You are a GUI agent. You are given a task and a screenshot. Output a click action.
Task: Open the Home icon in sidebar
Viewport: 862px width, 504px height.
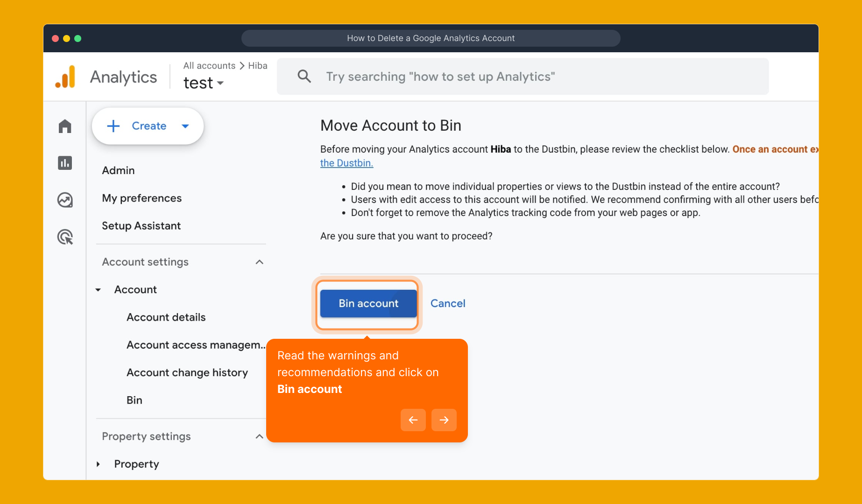point(65,126)
